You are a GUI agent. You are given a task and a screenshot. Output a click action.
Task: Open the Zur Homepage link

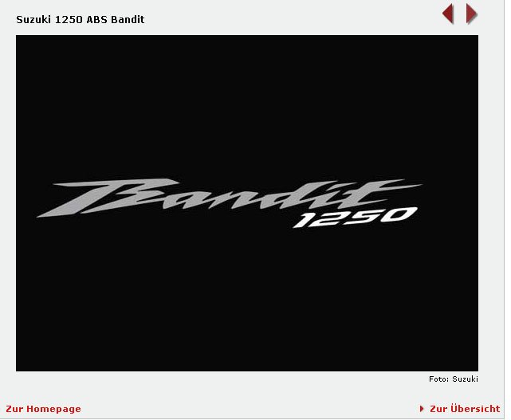pyautogui.click(x=43, y=409)
